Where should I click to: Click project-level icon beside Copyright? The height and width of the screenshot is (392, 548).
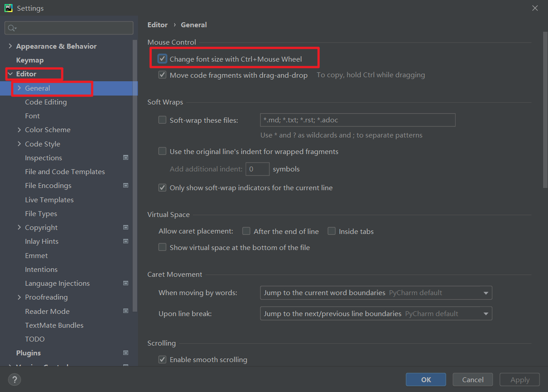[x=125, y=227]
